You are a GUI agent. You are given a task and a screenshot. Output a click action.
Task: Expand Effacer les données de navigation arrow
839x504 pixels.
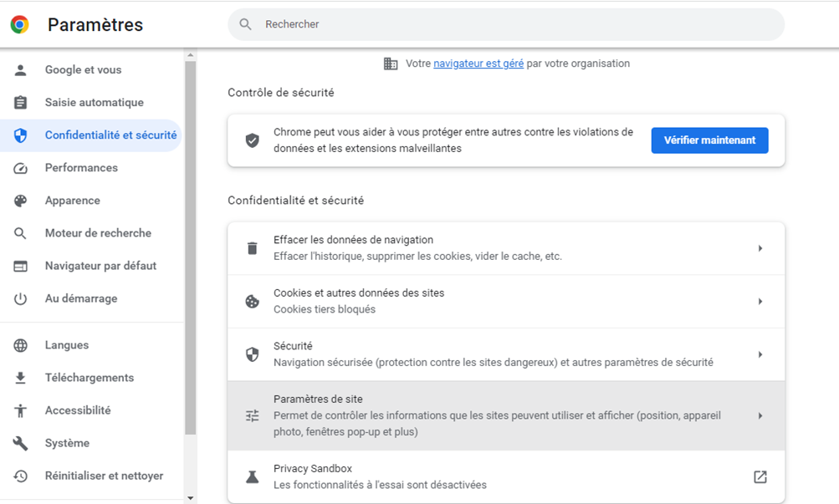click(x=760, y=248)
